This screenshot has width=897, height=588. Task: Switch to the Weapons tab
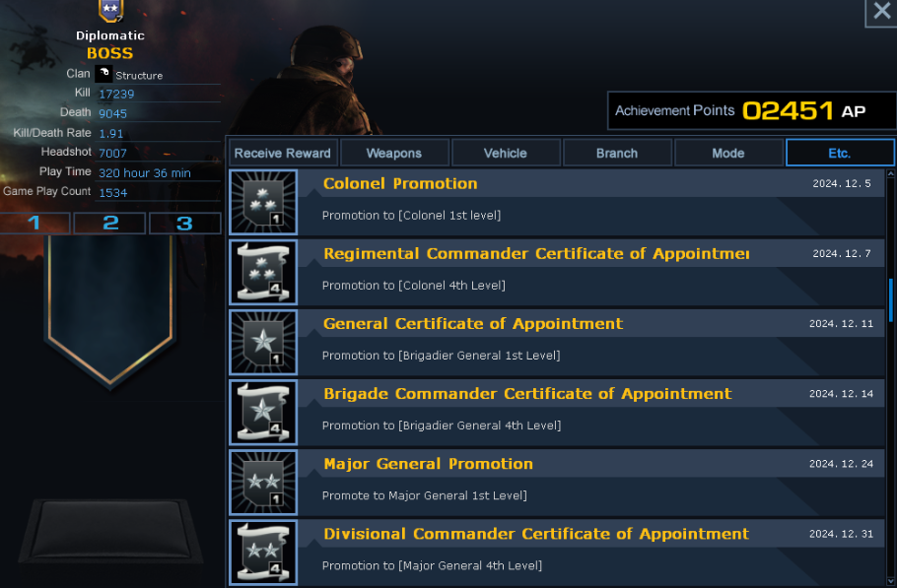(394, 153)
